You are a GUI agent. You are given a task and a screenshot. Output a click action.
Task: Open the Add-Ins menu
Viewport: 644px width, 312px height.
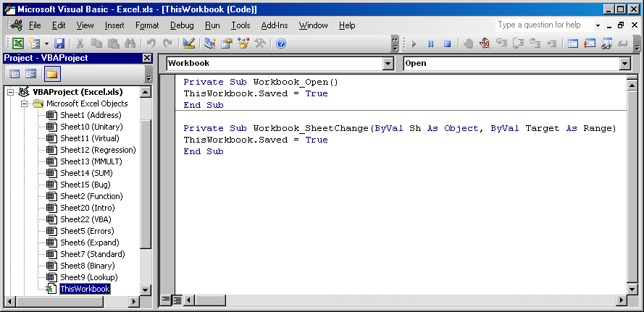click(x=275, y=25)
